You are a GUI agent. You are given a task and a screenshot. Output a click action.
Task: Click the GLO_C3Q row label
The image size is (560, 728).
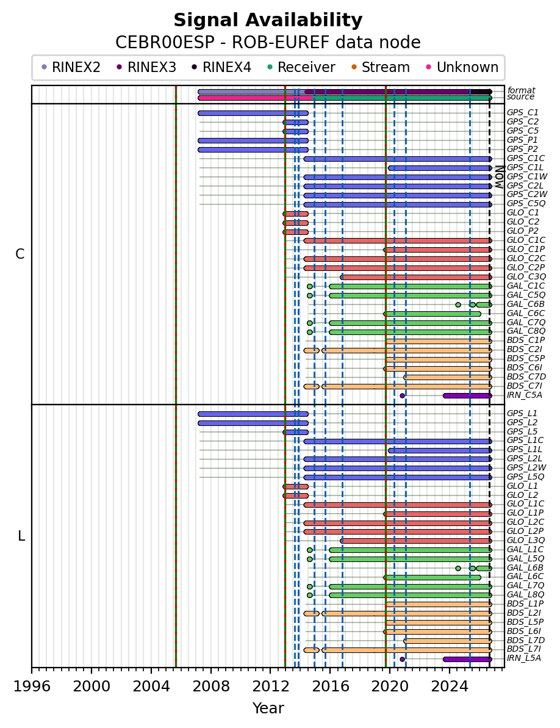click(526, 276)
